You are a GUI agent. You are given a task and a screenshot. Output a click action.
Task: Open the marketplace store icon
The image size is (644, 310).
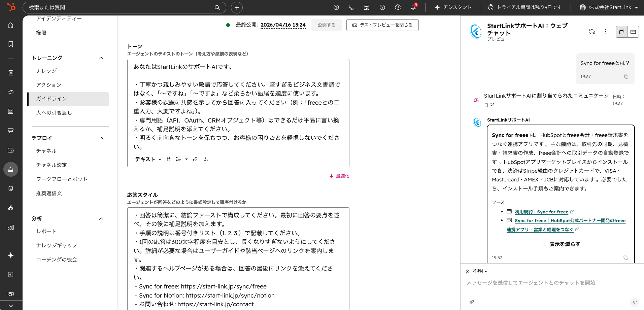tap(367, 7)
